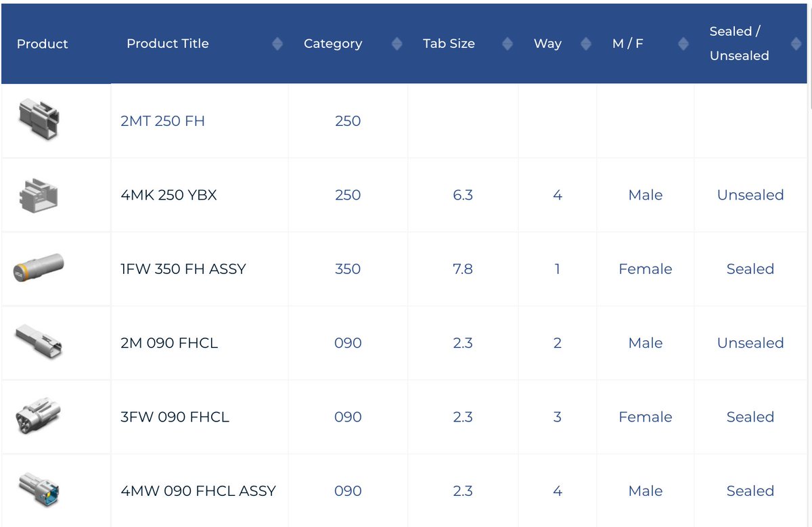
Task: Click Sealed in the 1FW 350 FH ASSY row
Action: pos(750,269)
